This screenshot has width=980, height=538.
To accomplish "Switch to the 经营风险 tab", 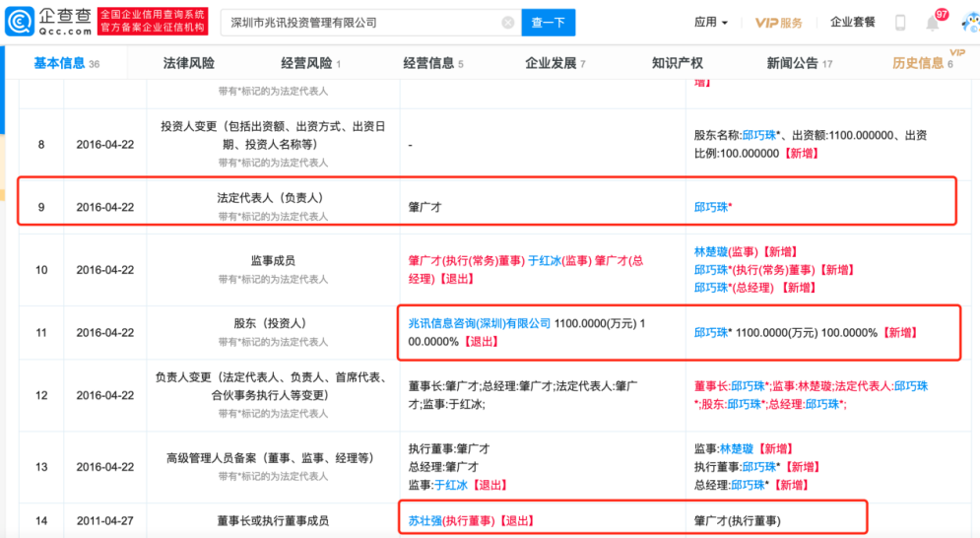I will pyautogui.click(x=310, y=63).
